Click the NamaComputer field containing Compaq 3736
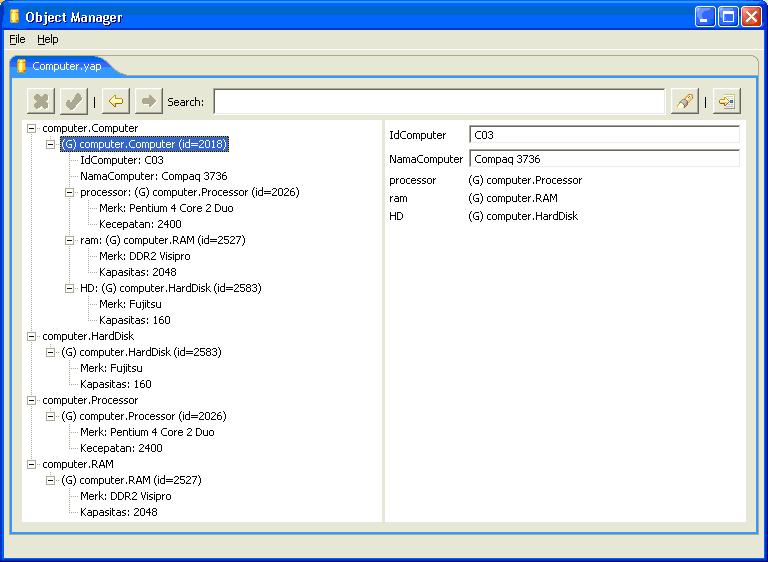Image resolution: width=768 pixels, height=562 pixels. (604, 159)
